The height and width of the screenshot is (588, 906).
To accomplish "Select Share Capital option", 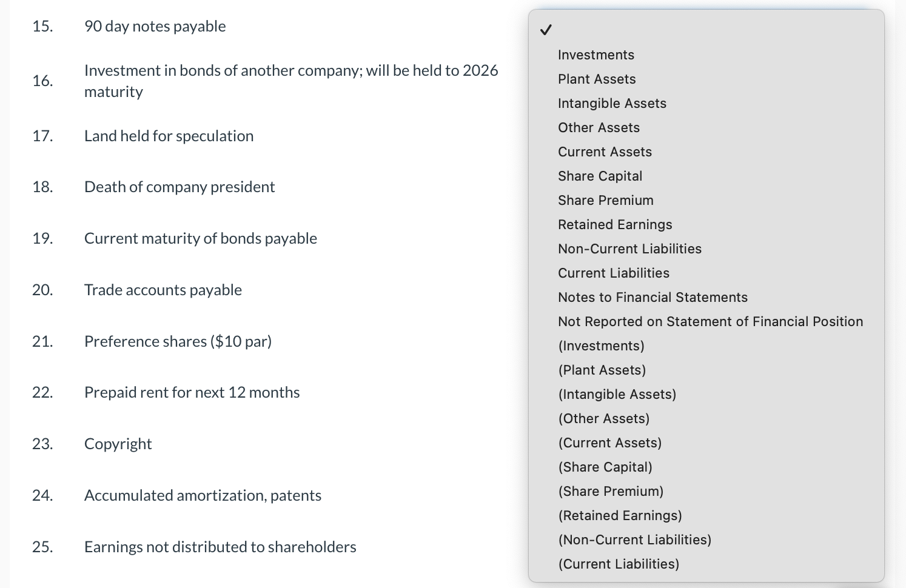I will (600, 176).
